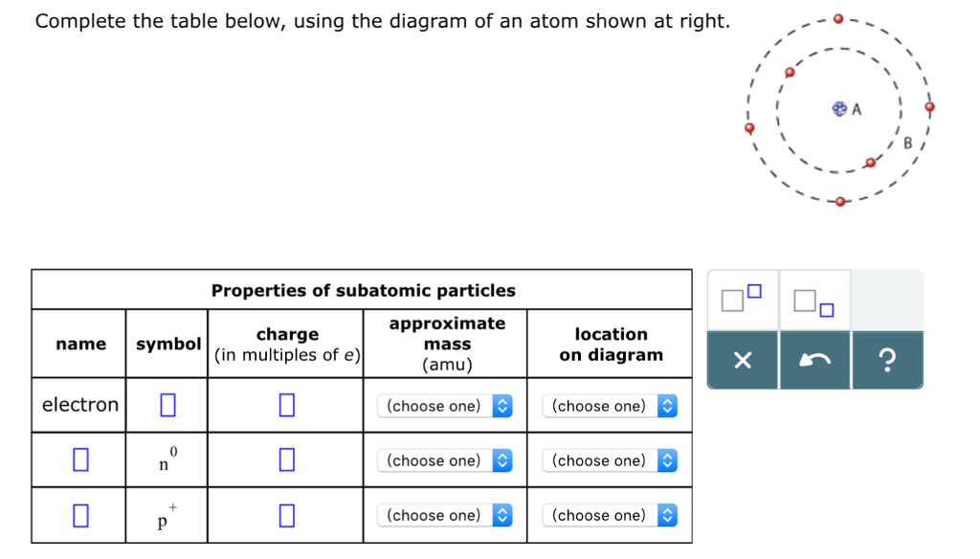The width and height of the screenshot is (980, 559).
Task: Click the undo arrow button
Action: (x=814, y=362)
